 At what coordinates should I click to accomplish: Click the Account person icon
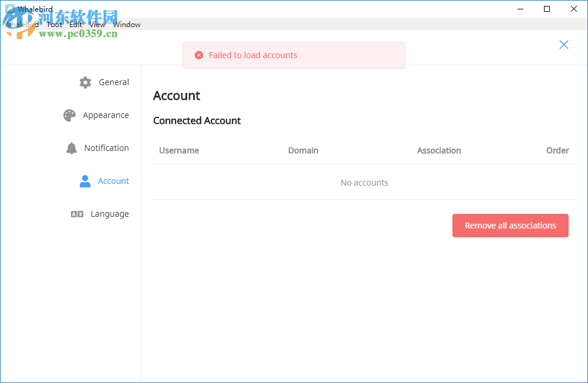85,181
